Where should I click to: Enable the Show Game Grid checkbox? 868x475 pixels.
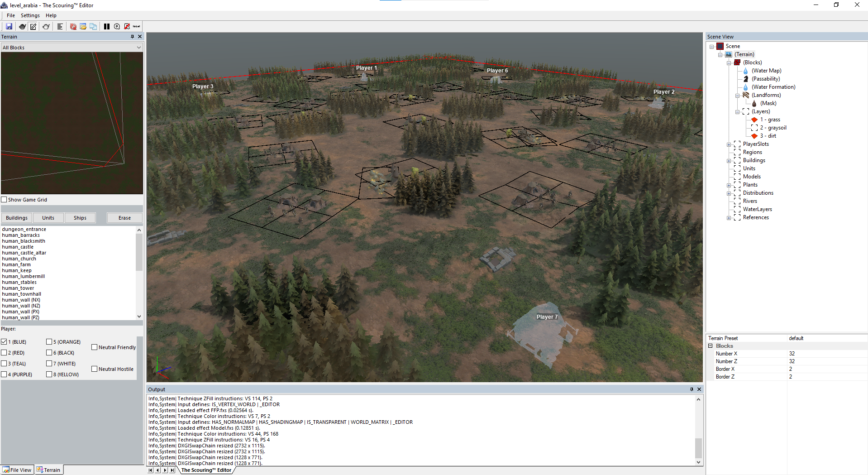coord(4,200)
